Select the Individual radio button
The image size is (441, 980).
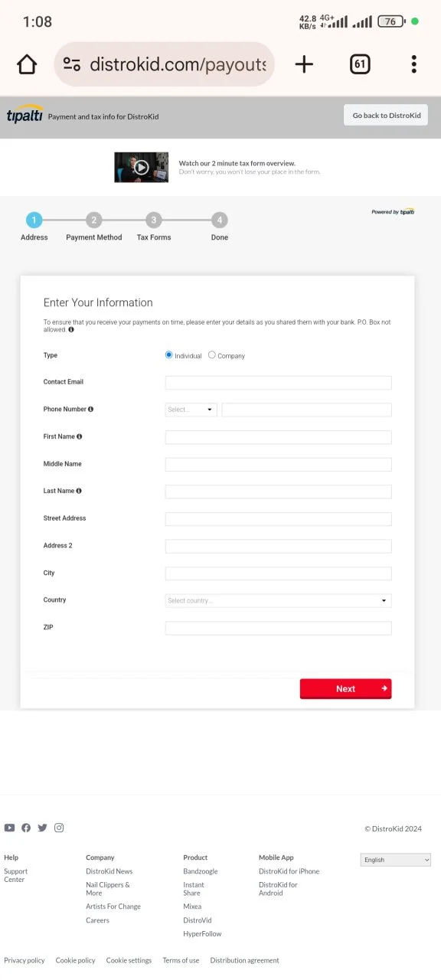(169, 355)
